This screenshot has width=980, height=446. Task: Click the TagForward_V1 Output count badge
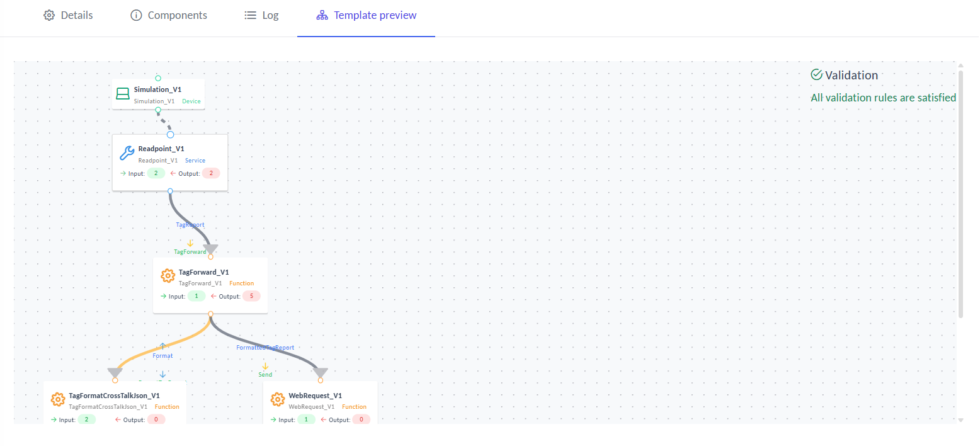click(x=251, y=296)
